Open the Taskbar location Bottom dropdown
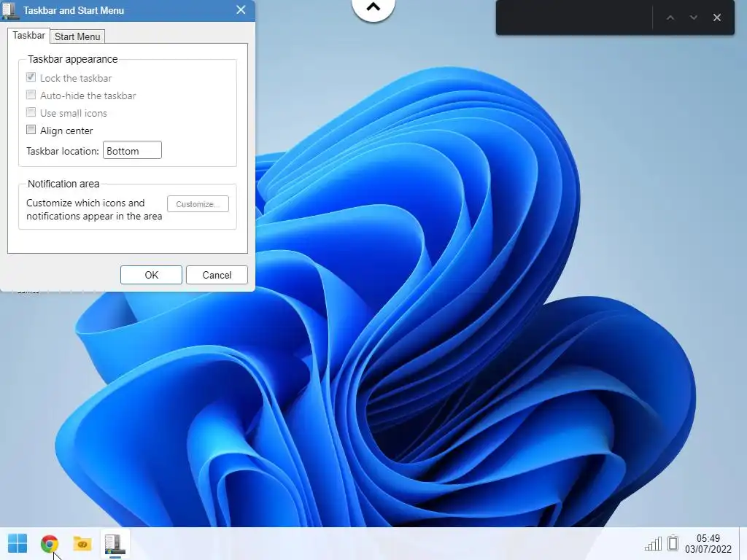 (x=133, y=150)
